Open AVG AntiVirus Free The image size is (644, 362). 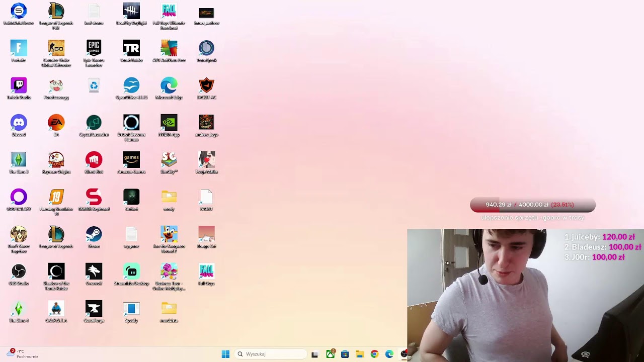[x=169, y=48]
